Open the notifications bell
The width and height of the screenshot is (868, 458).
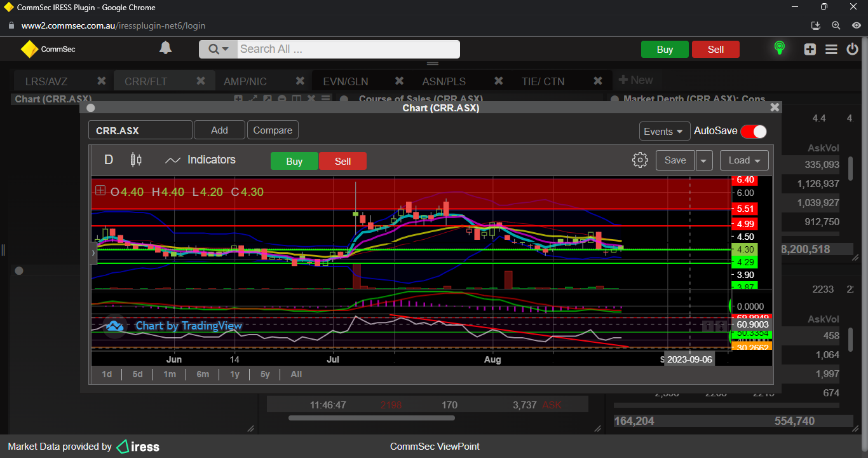(x=165, y=48)
